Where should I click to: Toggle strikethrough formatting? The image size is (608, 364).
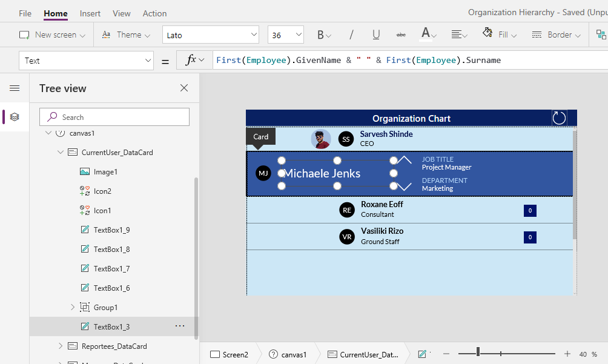coord(400,35)
